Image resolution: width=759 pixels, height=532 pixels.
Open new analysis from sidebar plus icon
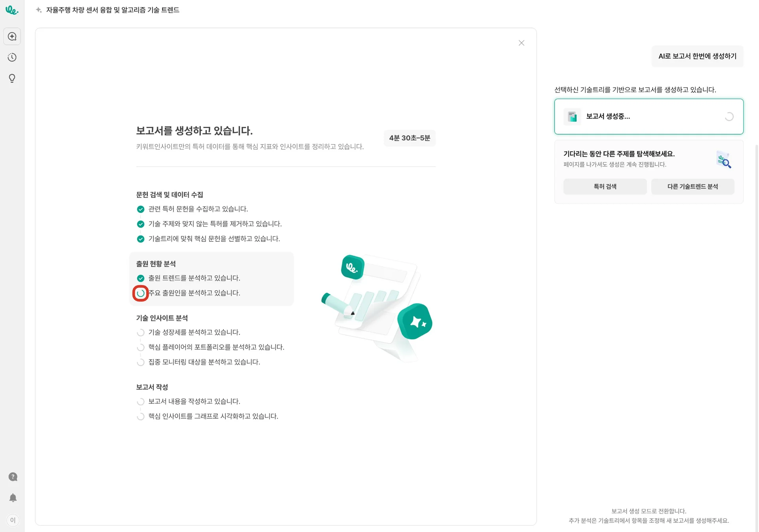[12, 36]
